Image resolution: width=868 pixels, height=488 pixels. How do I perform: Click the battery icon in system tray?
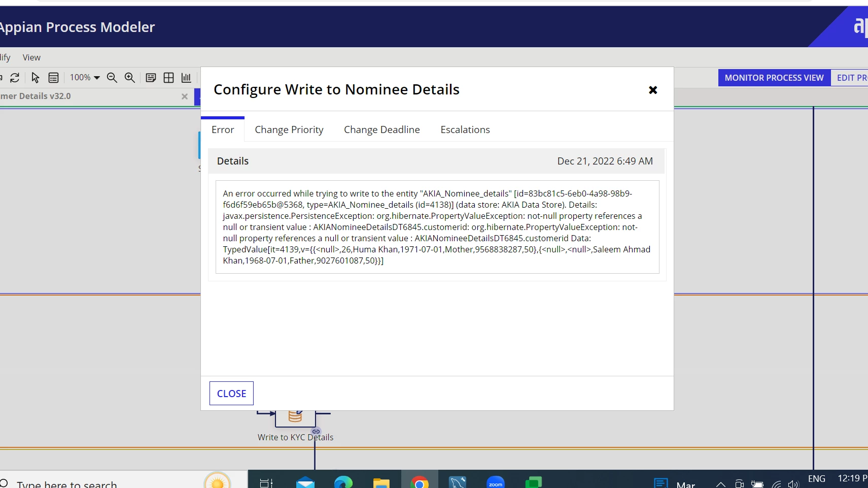(x=757, y=484)
